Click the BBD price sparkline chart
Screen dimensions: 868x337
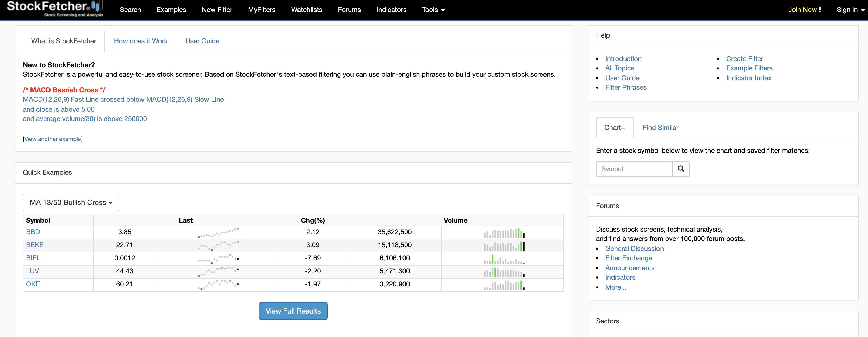click(218, 232)
